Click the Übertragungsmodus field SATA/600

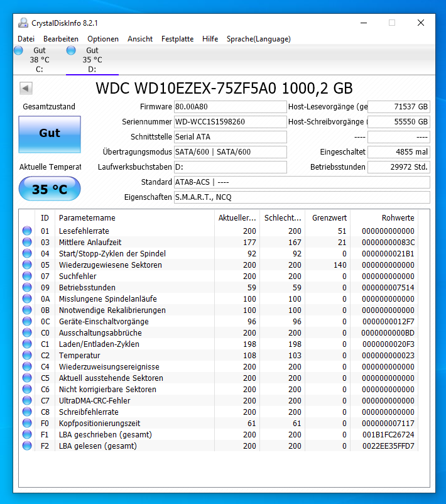(231, 152)
